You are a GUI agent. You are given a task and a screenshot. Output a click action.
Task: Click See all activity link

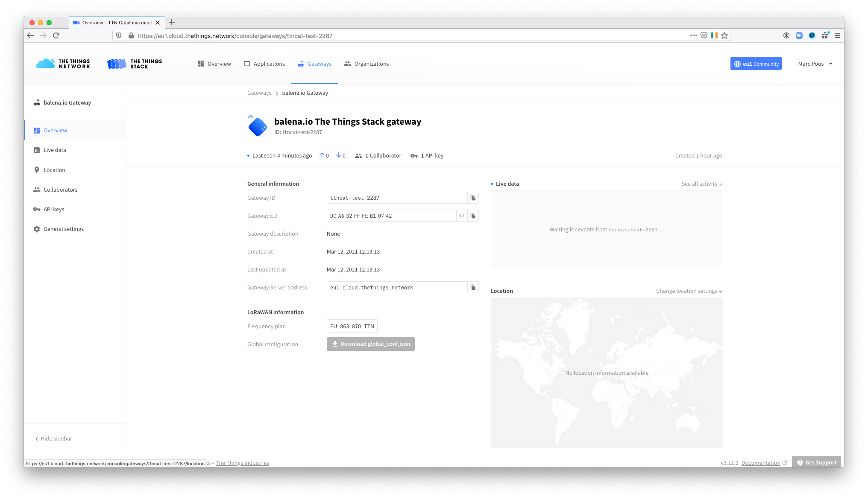[x=701, y=184]
